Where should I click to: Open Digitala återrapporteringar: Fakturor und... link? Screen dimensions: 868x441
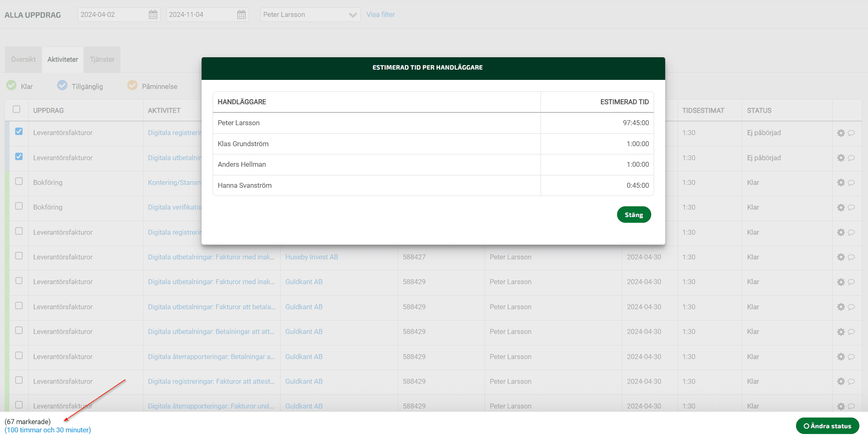point(211,406)
